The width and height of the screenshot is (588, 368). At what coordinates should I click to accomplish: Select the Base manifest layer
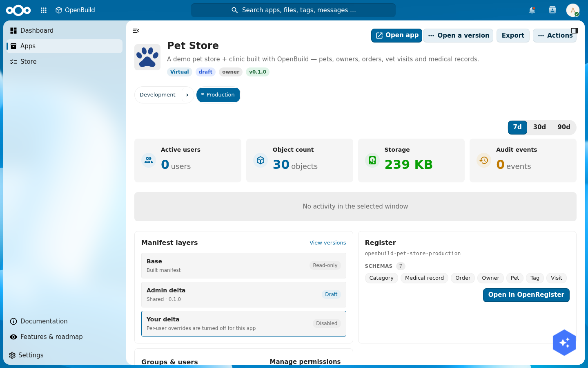pos(244,266)
